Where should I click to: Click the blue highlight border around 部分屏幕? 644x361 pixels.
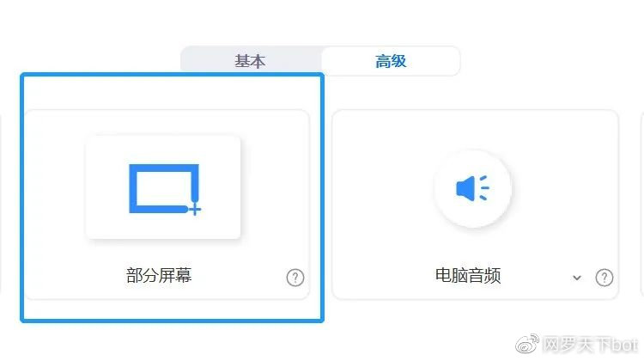[x=172, y=75]
